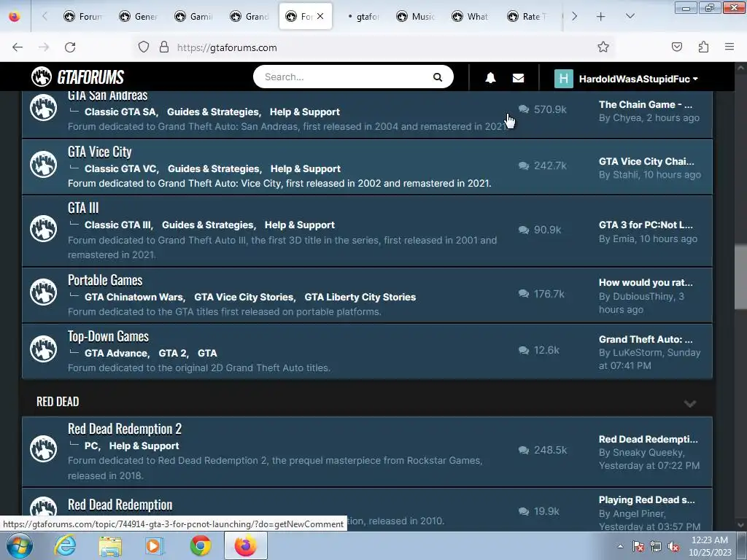Switch to the Gami browser tab
Image resolution: width=747 pixels, height=560 pixels.
(x=194, y=16)
